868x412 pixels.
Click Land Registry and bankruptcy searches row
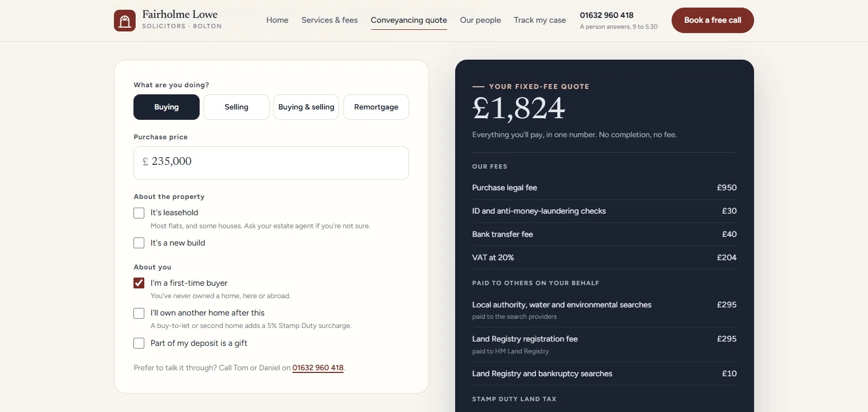604,374
